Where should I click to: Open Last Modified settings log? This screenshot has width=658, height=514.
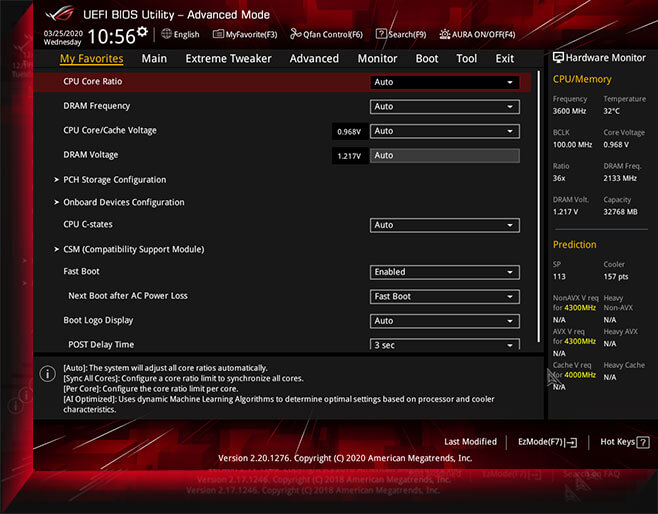470,441
